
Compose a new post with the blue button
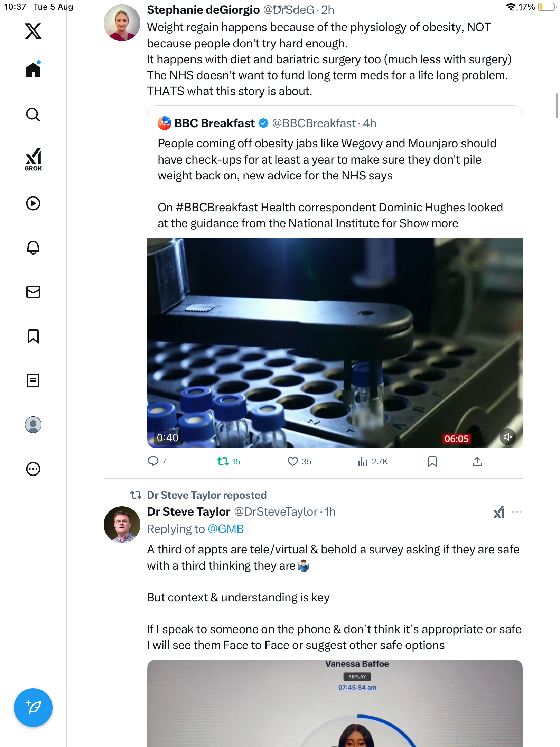(33, 707)
